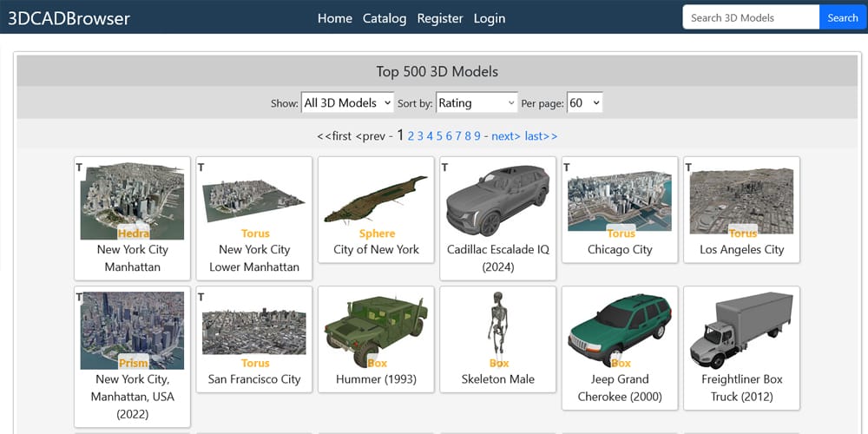
Task: Click the T badge on Chicago City card
Action: click(x=567, y=168)
